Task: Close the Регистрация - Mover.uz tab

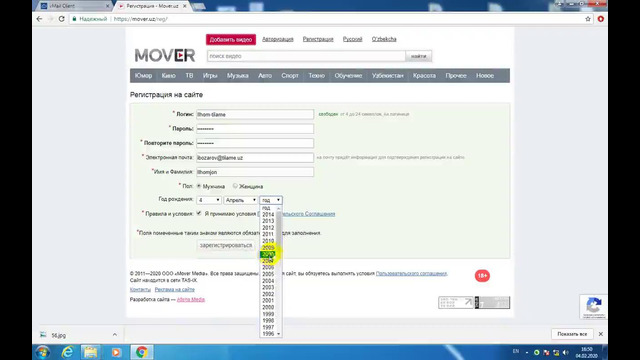Action: tap(184, 6)
